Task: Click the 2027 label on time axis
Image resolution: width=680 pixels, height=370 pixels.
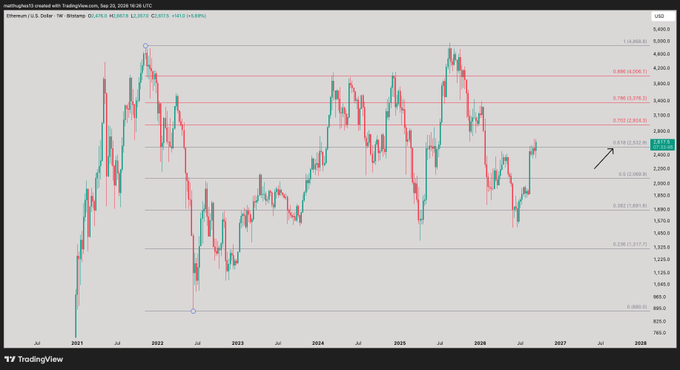Action: click(x=560, y=343)
